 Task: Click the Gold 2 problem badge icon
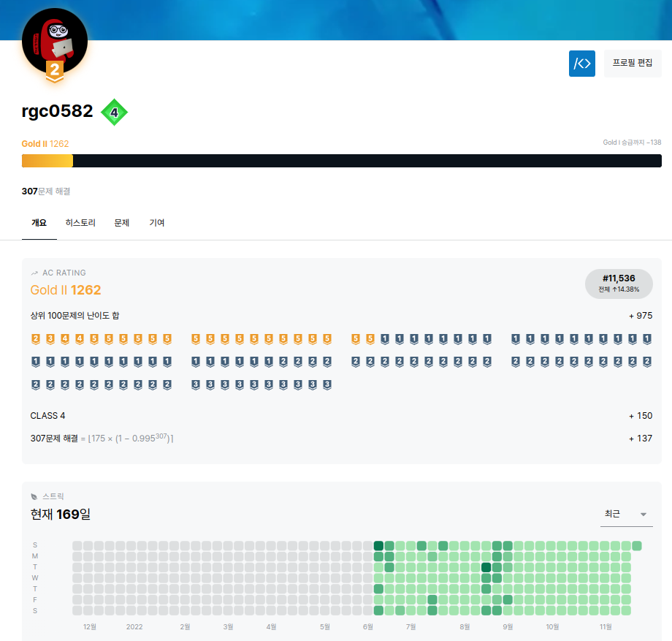(36, 339)
